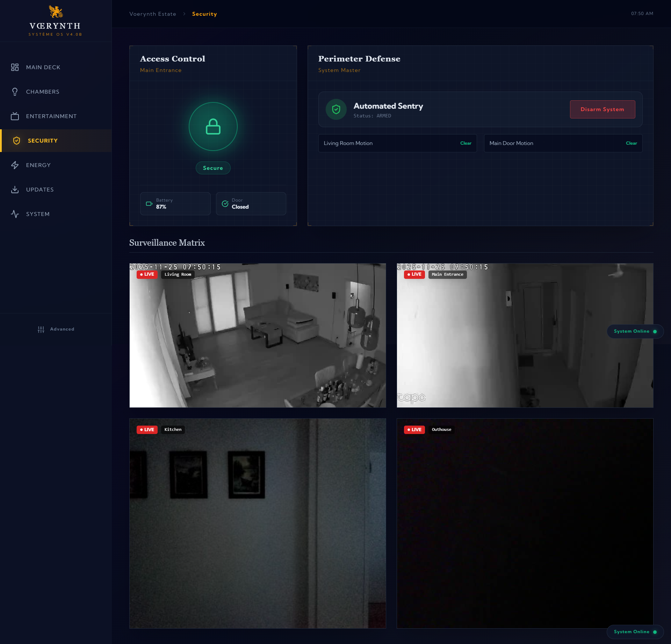The height and width of the screenshot is (644, 671).
Task: Click the Automated Sentry shield icon
Action: coord(336,109)
